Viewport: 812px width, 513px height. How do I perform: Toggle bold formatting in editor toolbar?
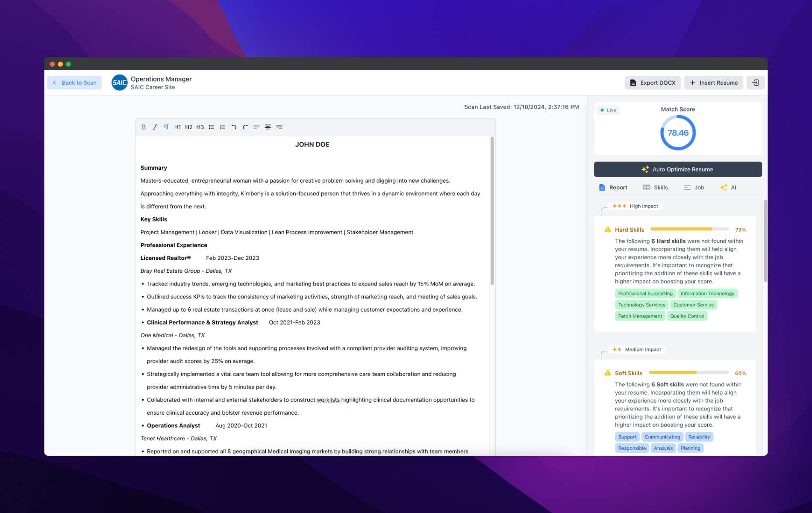tap(144, 127)
